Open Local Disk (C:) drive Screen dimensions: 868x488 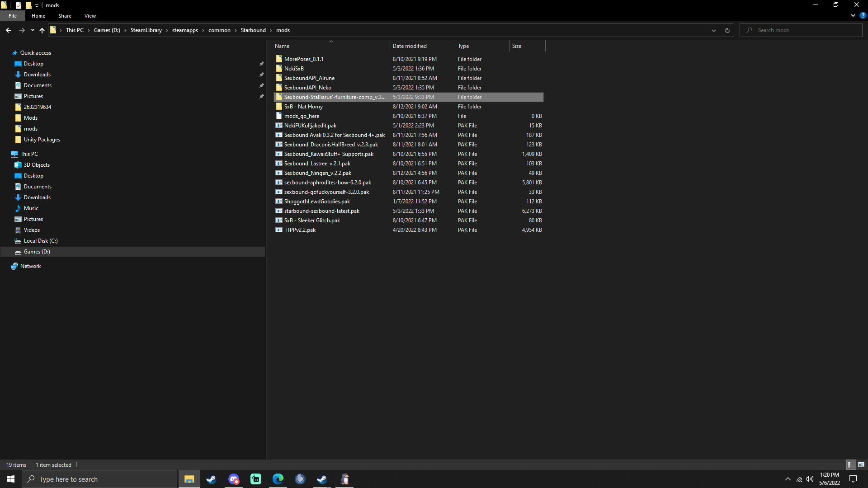41,241
